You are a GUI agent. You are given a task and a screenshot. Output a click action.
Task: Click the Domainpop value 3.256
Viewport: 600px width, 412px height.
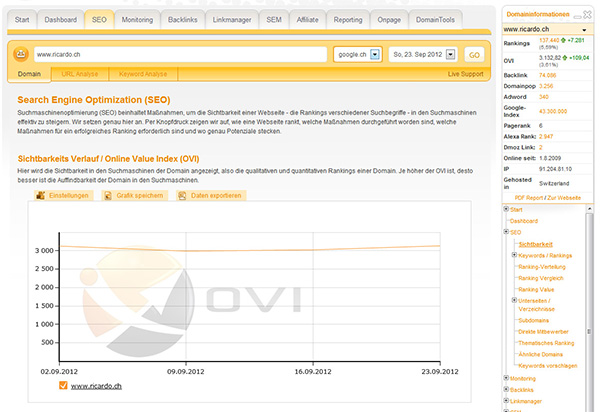point(546,86)
